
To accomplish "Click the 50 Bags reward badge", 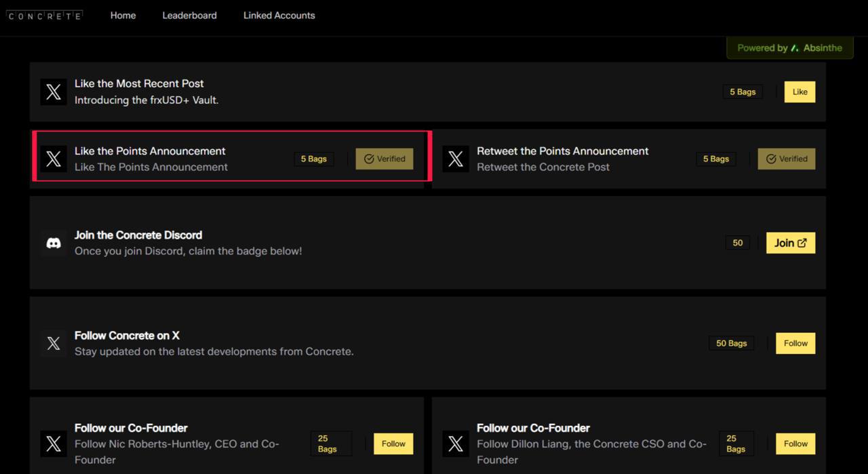I will click(731, 343).
